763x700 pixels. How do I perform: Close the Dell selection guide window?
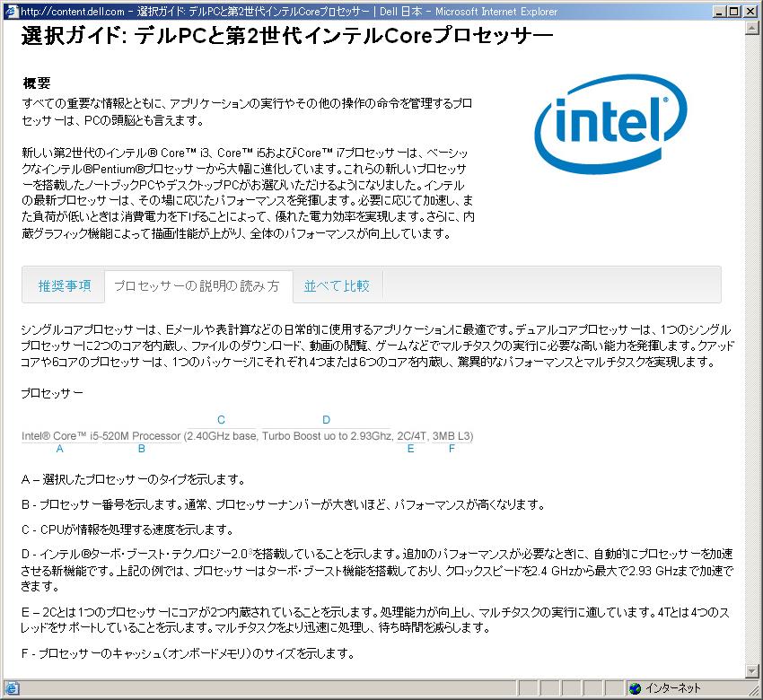(750, 11)
